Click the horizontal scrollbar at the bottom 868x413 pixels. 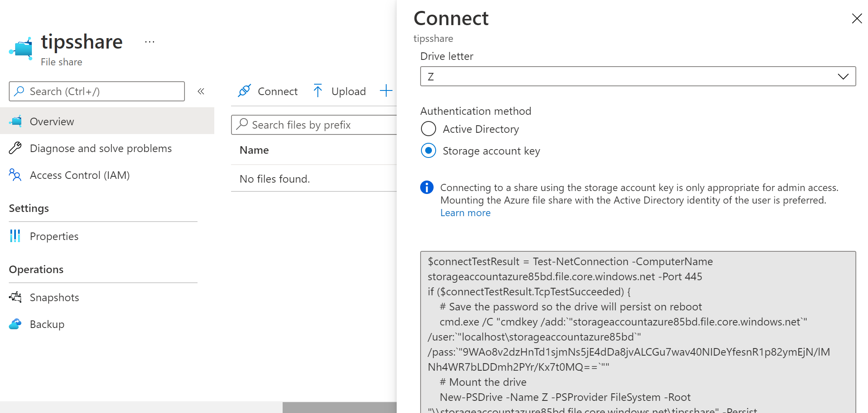pyautogui.click(x=340, y=407)
